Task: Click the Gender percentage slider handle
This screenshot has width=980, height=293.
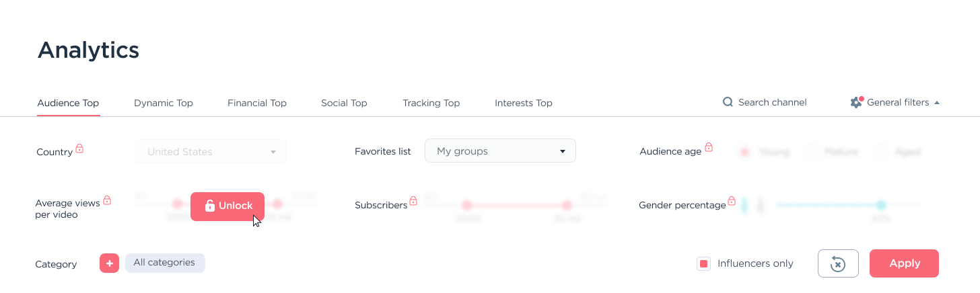Action: [x=881, y=205]
